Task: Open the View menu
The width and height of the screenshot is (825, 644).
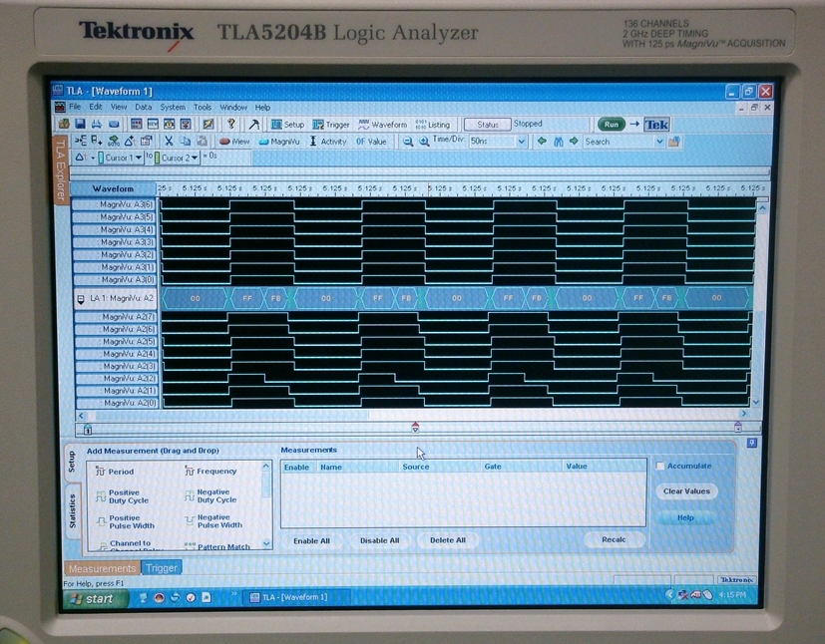Action: 119,107
